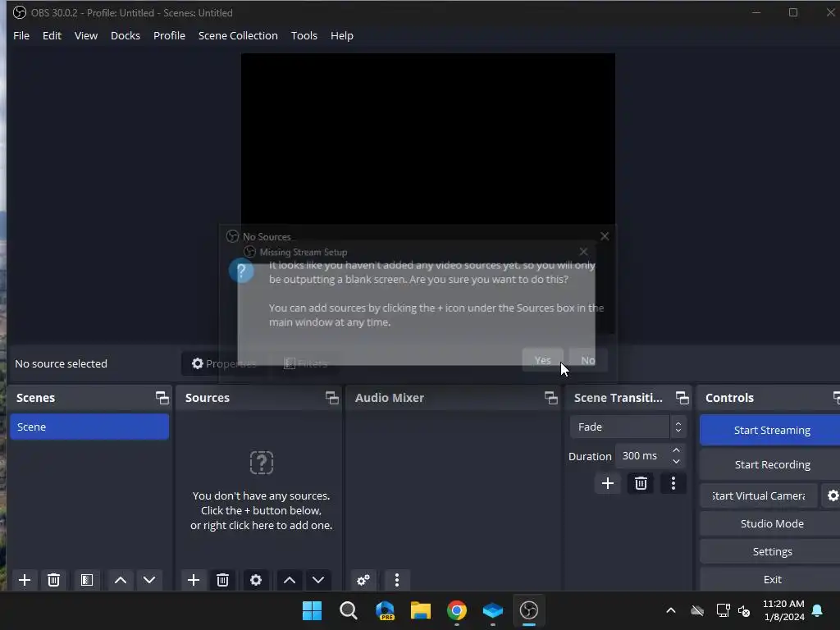The height and width of the screenshot is (630, 840).
Task: Move scene down arrow in Scenes dock
Action: [x=149, y=580]
